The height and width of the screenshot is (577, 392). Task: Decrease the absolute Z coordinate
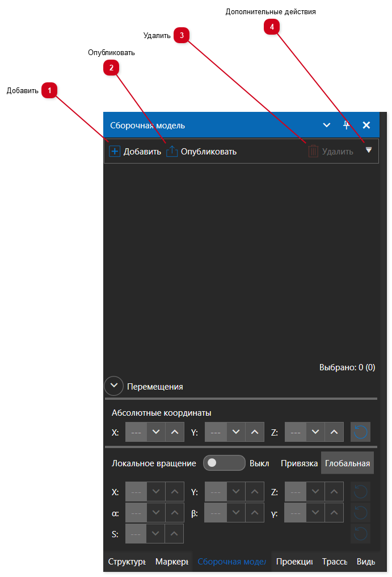pos(315,432)
